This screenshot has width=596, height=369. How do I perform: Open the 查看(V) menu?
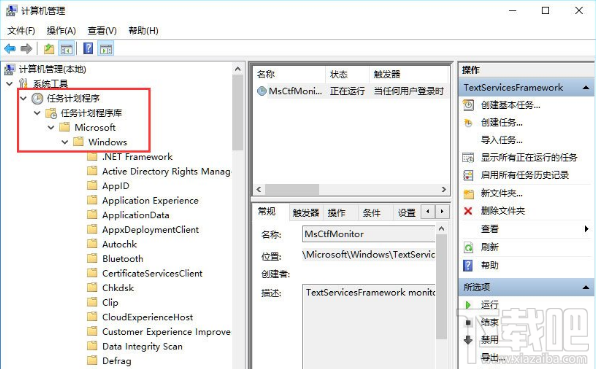102,31
